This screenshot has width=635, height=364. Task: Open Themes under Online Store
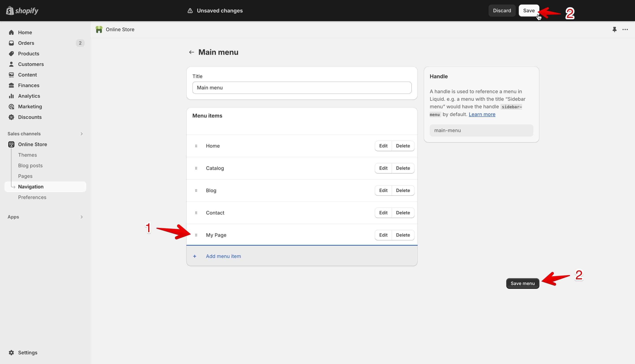[x=28, y=155]
